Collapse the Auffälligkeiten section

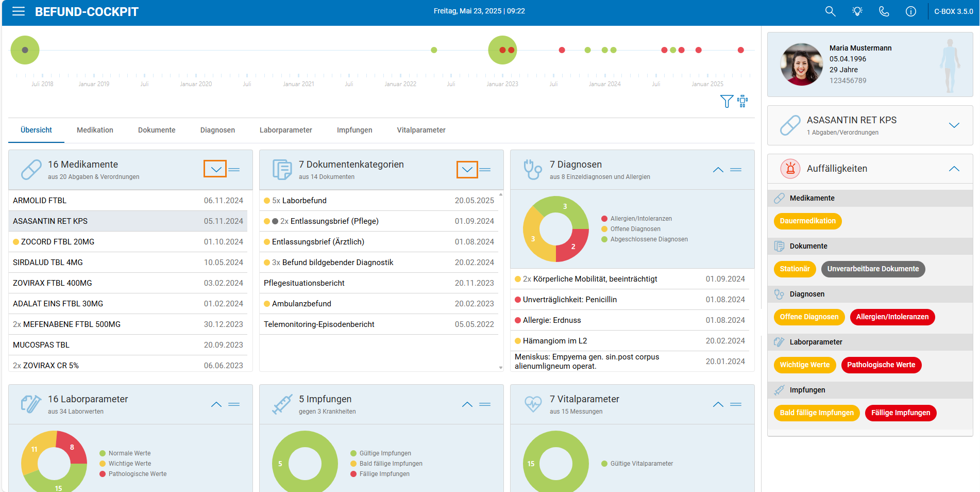pyautogui.click(x=954, y=169)
